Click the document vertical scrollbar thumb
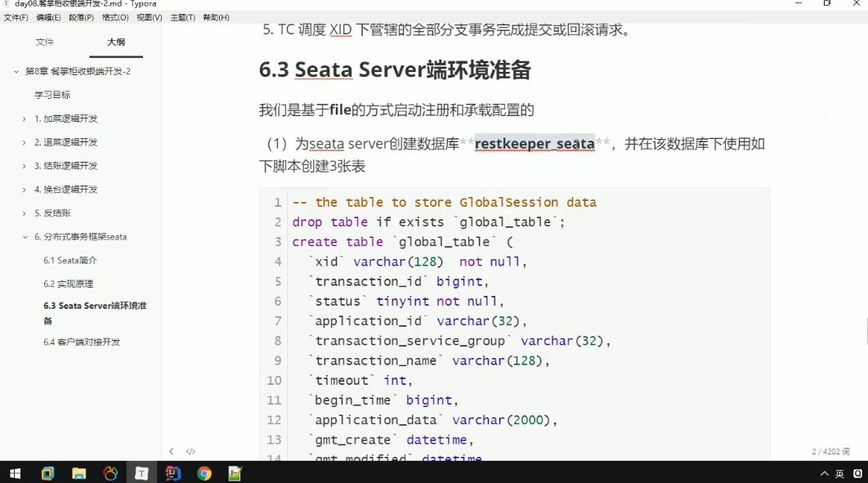Image resolution: width=868 pixels, height=483 pixels. [866, 331]
